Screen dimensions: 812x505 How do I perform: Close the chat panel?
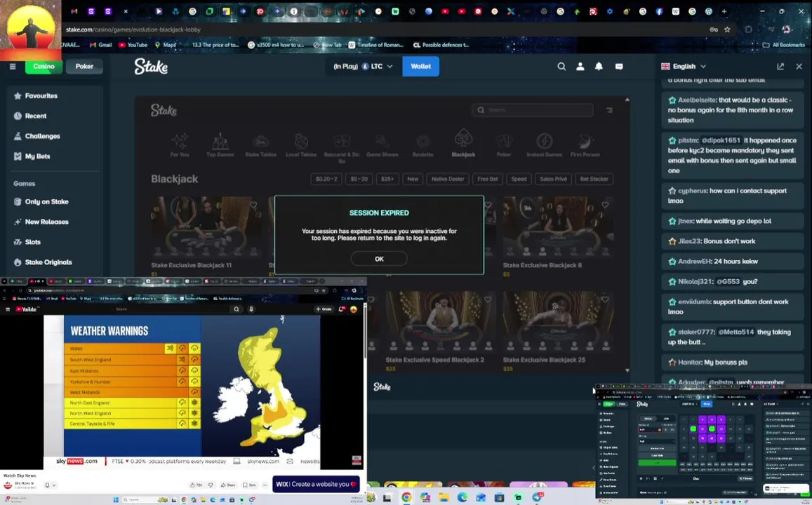point(799,66)
